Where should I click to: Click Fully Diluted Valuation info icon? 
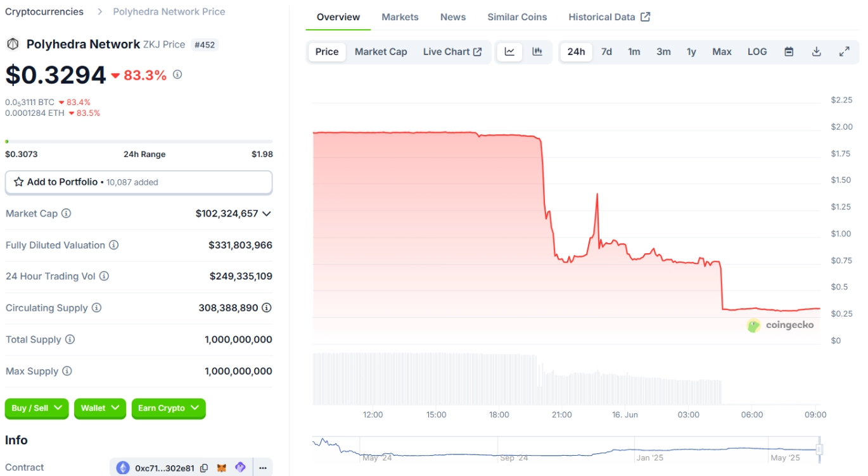point(113,245)
